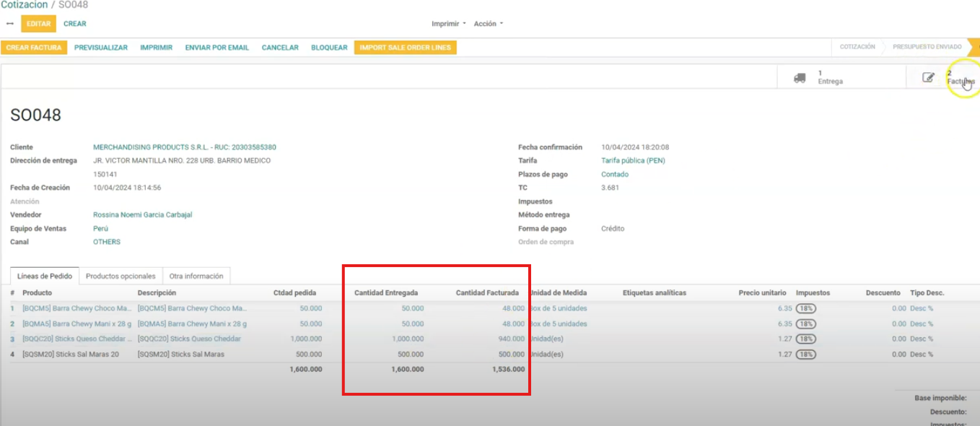This screenshot has width=980, height=426.
Task: Click the BLOQUEAR button
Action: click(x=329, y=48)
